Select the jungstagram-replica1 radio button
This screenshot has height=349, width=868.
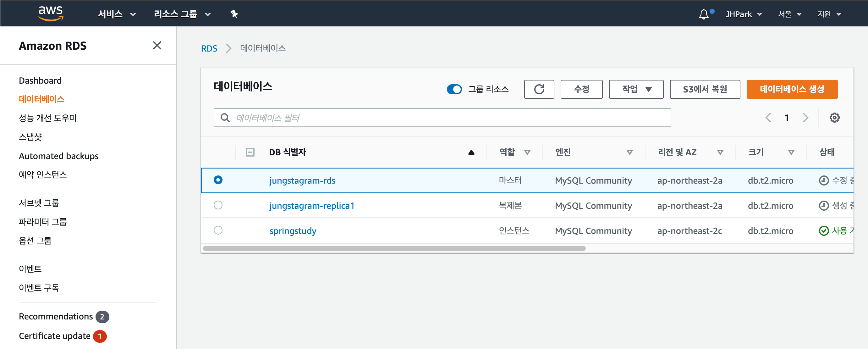218,205
